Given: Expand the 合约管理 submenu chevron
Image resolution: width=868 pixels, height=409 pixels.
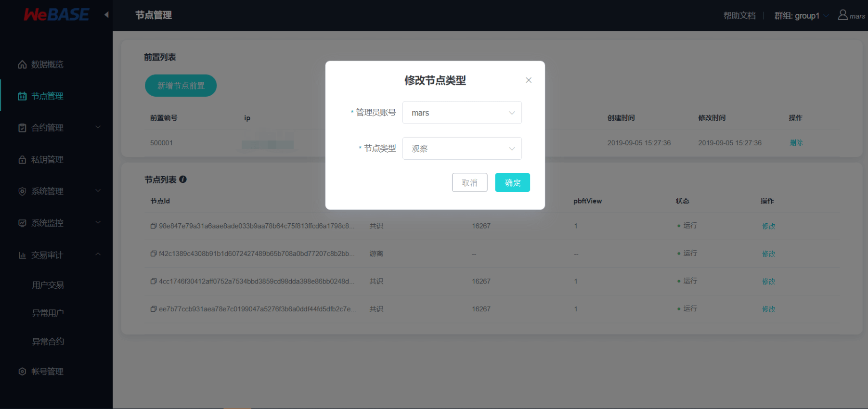Looking at the screenshot, I should point(98,127).
